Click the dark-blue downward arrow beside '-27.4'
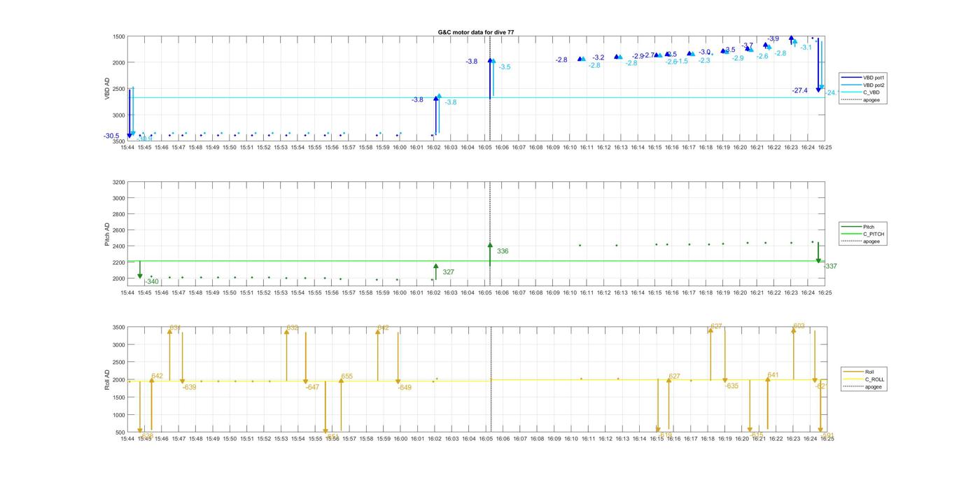The width and height of the screenshot is (980, 485). tap(818, 65)
